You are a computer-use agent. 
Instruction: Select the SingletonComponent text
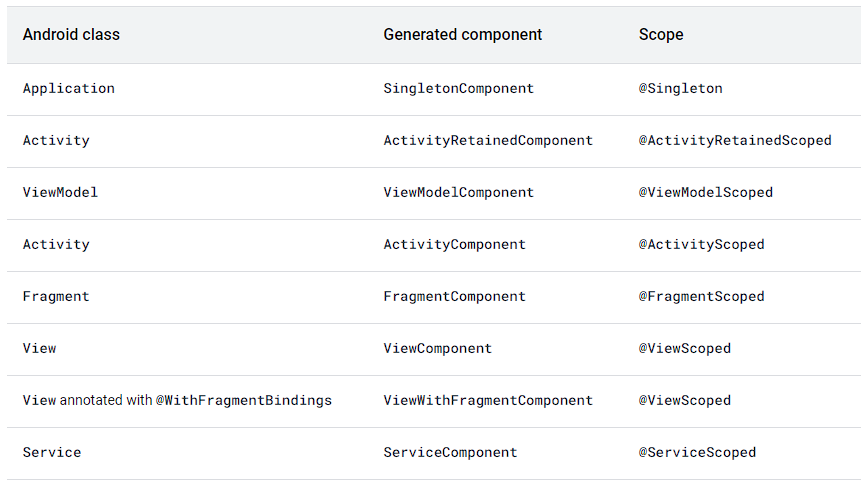pos(458,88)
